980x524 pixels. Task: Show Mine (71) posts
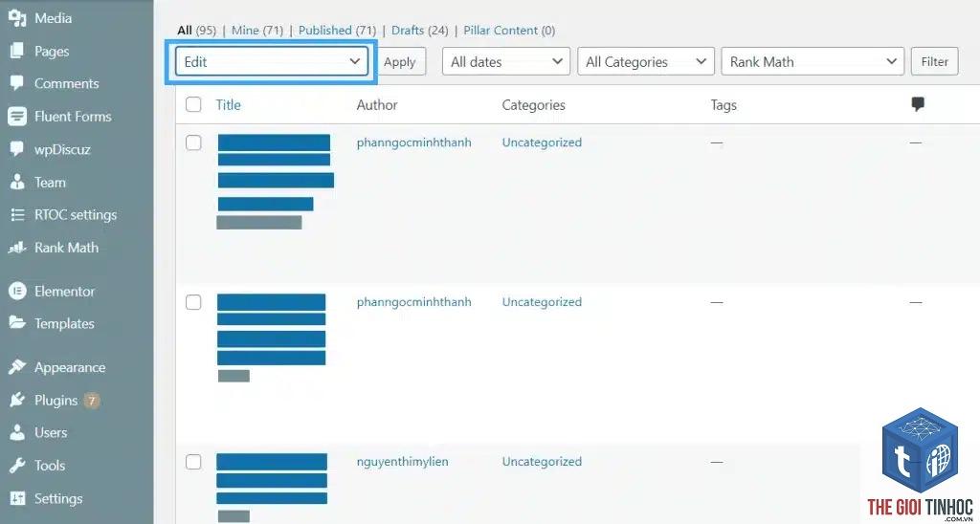(256, 30)
